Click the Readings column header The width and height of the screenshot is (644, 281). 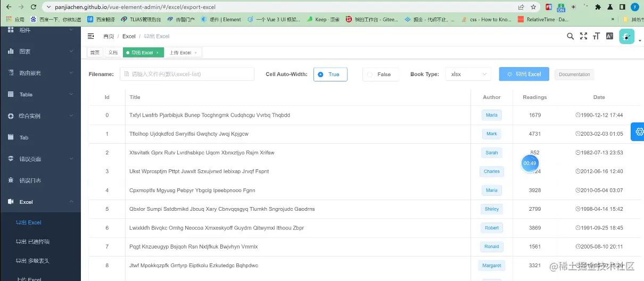tap(535, 97)
